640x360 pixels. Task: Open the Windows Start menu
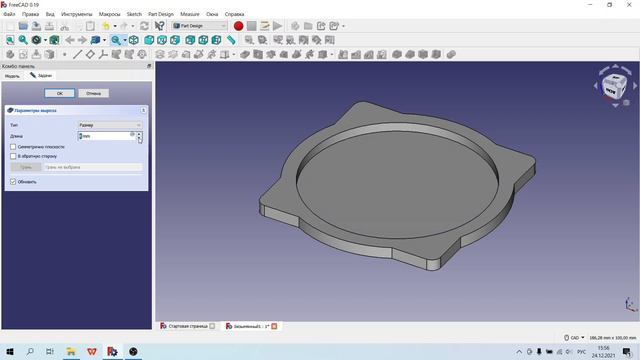10,351
